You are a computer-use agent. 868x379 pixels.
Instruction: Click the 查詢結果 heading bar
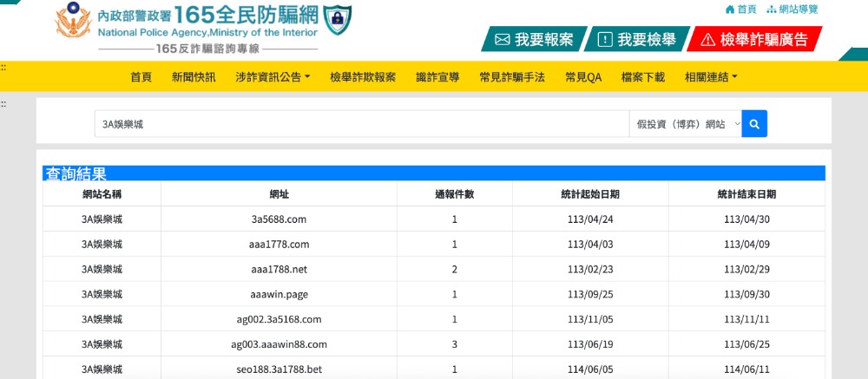[434, 173]
